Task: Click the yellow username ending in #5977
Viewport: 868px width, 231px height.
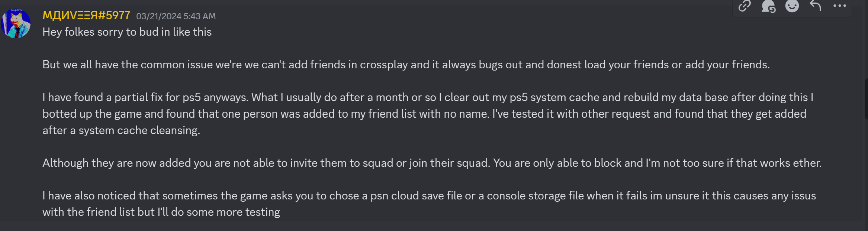Action: [x=86, y=16]
